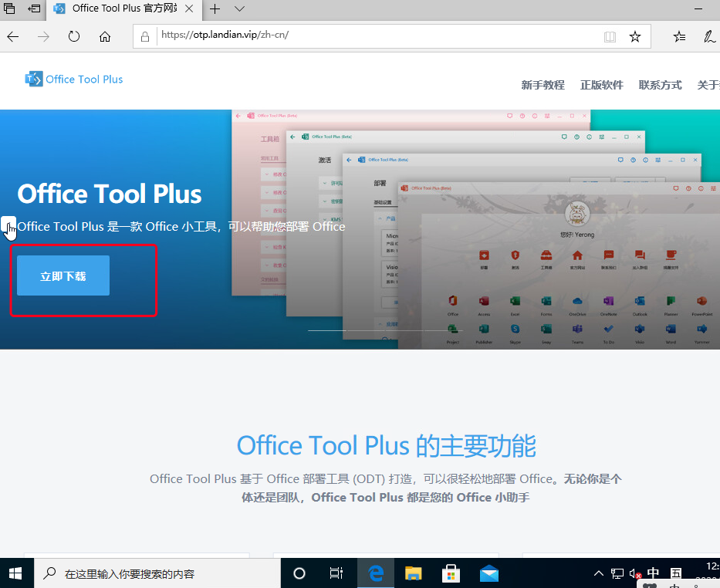Open the Windows Start menu
The height and width of the screenshot is (588, 720).
pyautogui.click(x=16, y=573)
